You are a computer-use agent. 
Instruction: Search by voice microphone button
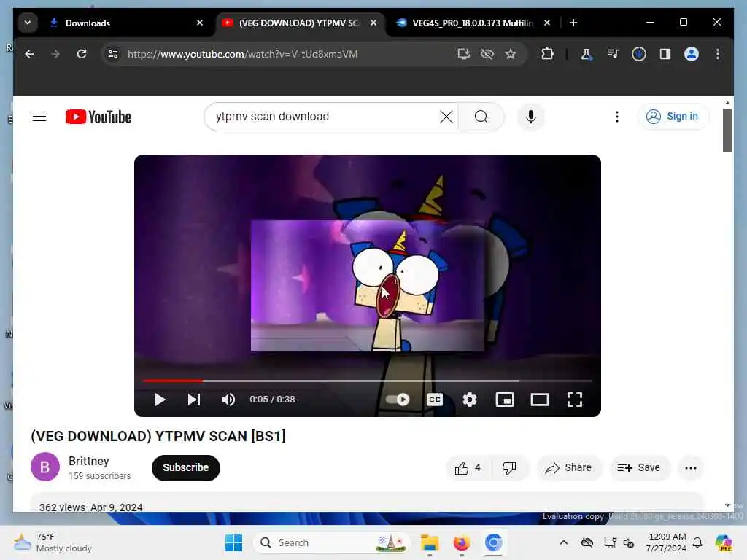(x=531, y=117)
